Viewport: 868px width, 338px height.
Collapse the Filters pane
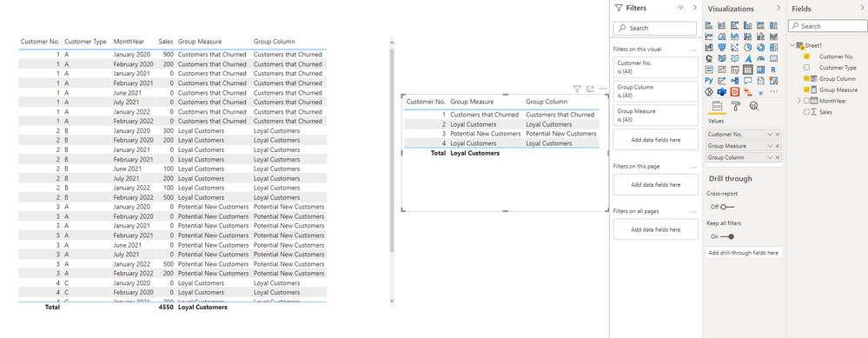695,8
